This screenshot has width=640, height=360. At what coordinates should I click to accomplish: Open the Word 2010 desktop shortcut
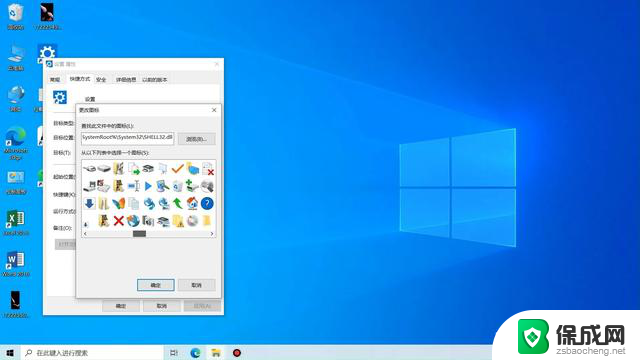[16, 264]
